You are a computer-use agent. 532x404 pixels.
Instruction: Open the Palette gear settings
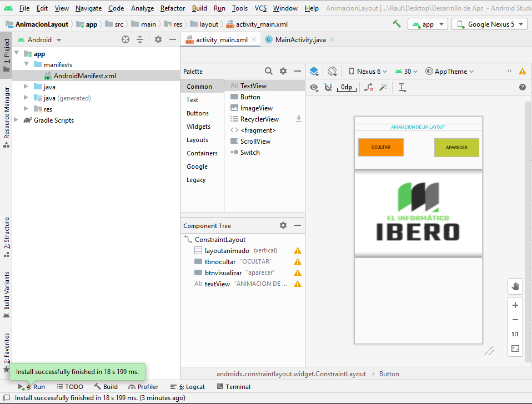pyautogui.click(x=283, y=71)
